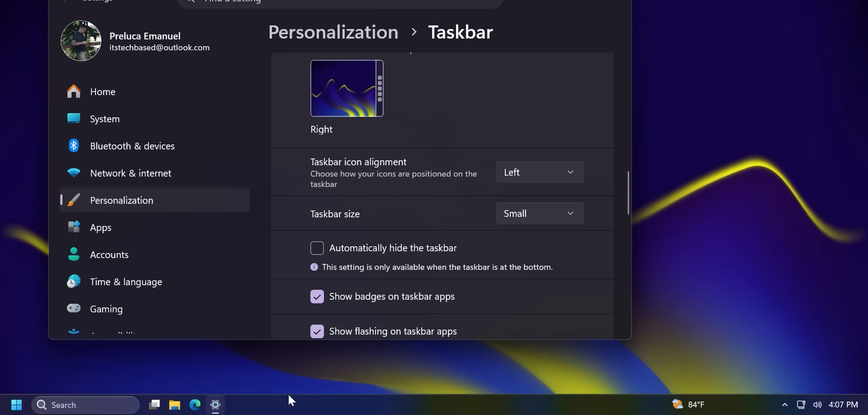
Task: Open the Taskbar size dropdown
Action: coord(540,213)
